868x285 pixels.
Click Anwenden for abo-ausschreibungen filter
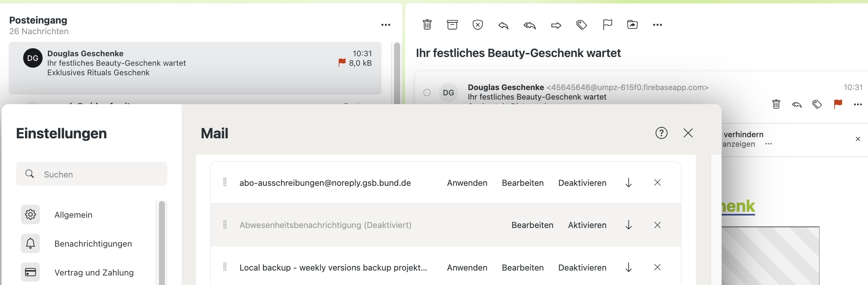[467, 183]
